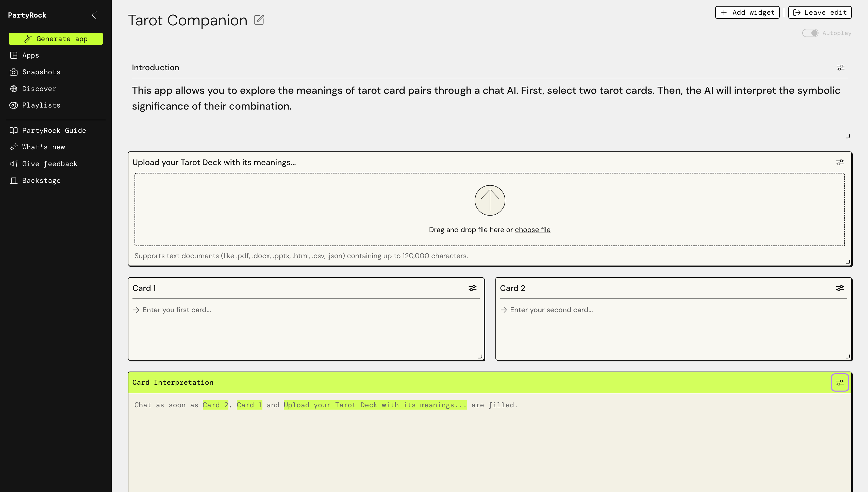
Task: Go to Snapshots in sidebar
Action: click(41, 72)
